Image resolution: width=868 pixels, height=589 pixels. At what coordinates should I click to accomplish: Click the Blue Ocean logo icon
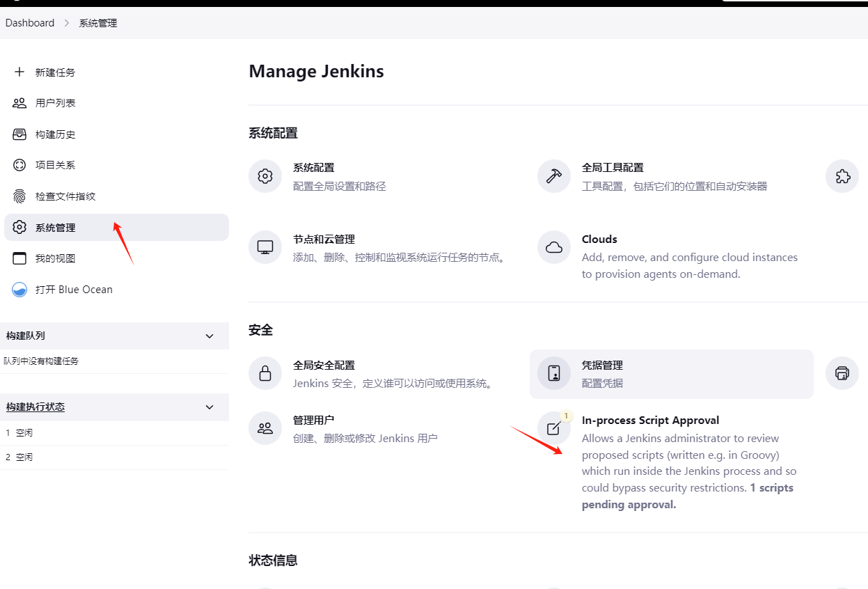point(19,290)
